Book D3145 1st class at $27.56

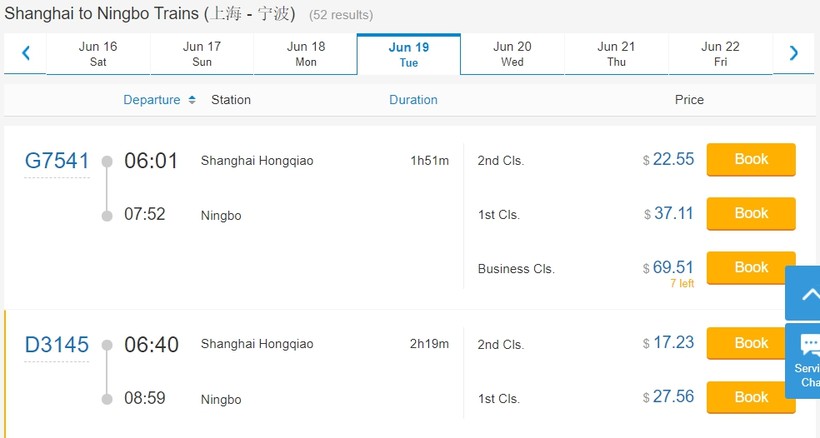[x=751, y=398]
